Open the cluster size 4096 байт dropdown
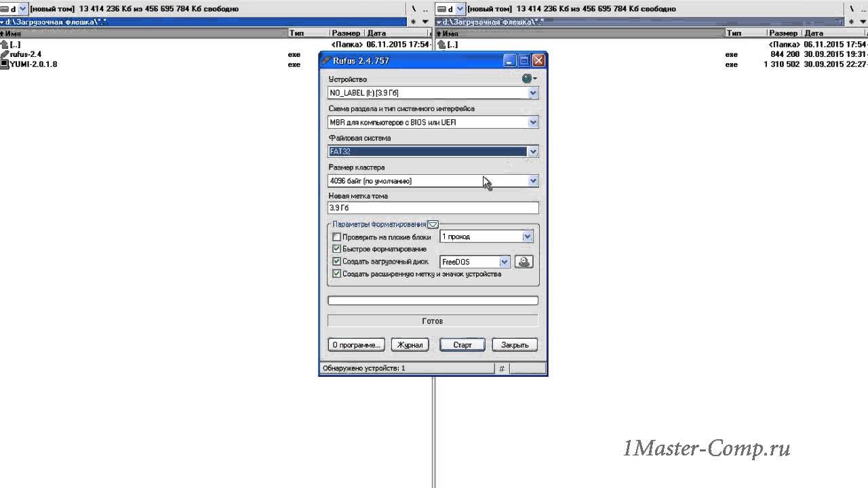 (533, 181)
